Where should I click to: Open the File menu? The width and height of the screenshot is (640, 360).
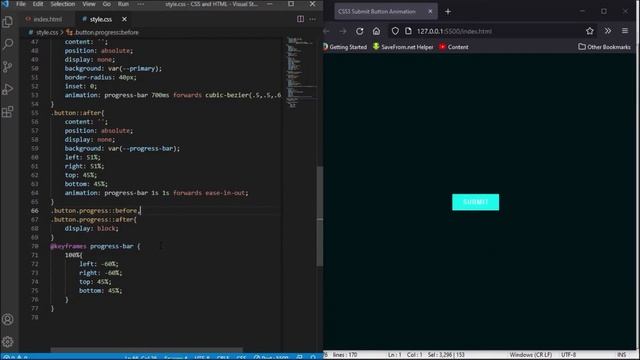coord(20,4)
